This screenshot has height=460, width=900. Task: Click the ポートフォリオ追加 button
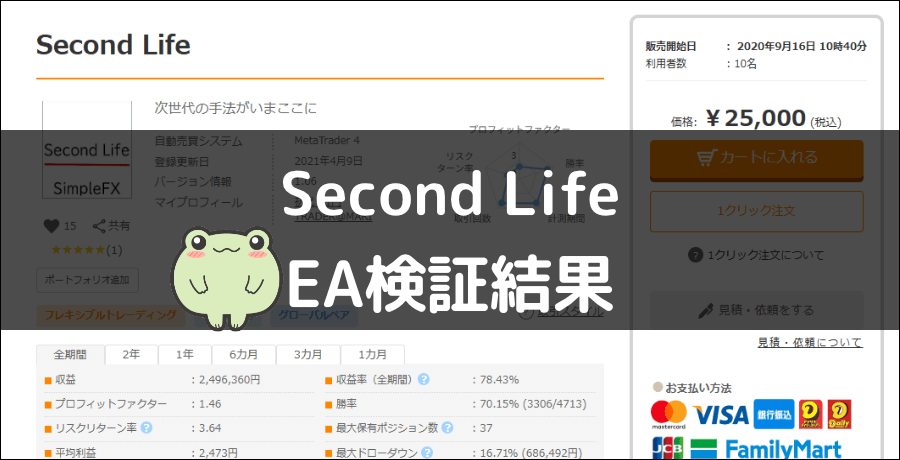(x=87, y=280)
